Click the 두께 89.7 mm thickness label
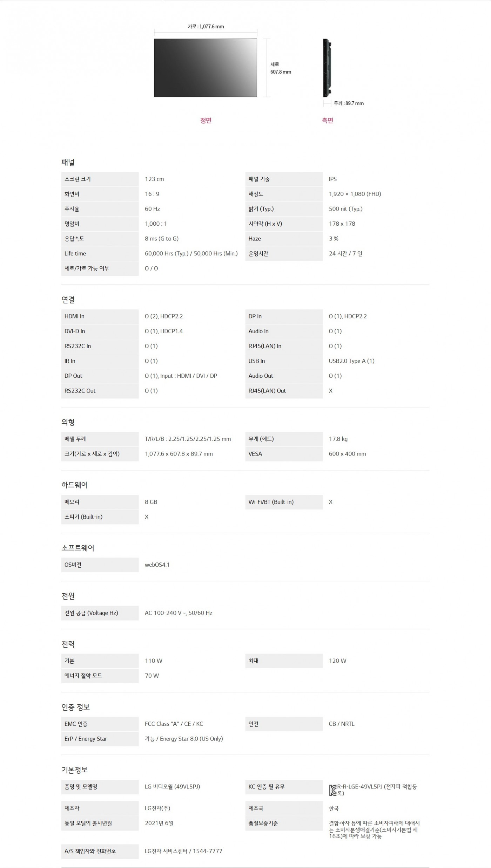Image resolution: width=491 pixels, height=868 pixels. click(x=348, y=103)
